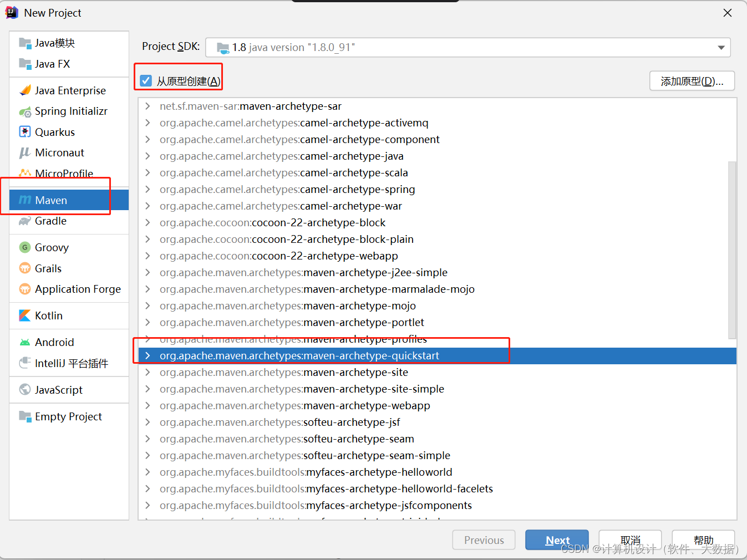Screen dimensions: 747x560
Task: Click the Android robot icon
Action: point(25,342)
